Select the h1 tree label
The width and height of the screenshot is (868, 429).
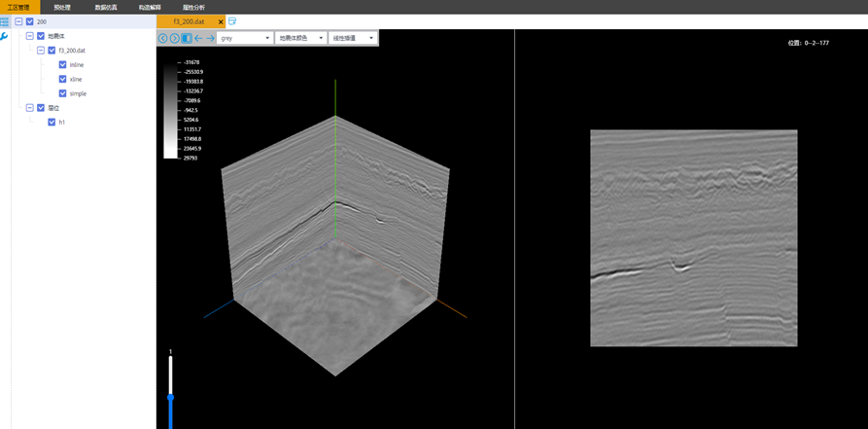(61, 122)
